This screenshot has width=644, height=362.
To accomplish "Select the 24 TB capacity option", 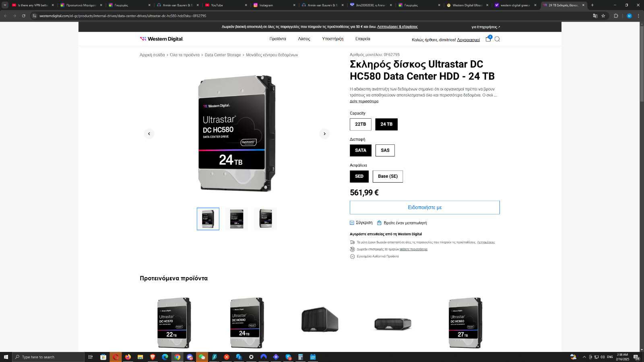I will [x=386, y=124].
